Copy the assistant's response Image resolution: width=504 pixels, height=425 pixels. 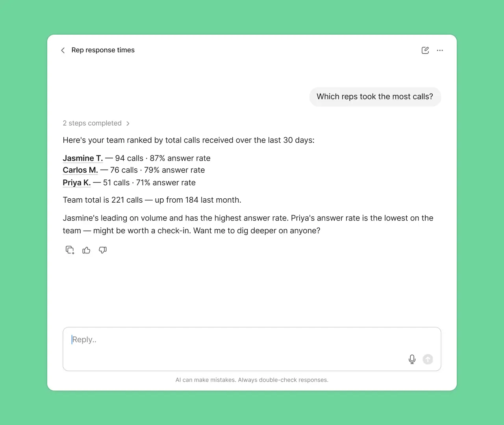click(70, 250)
